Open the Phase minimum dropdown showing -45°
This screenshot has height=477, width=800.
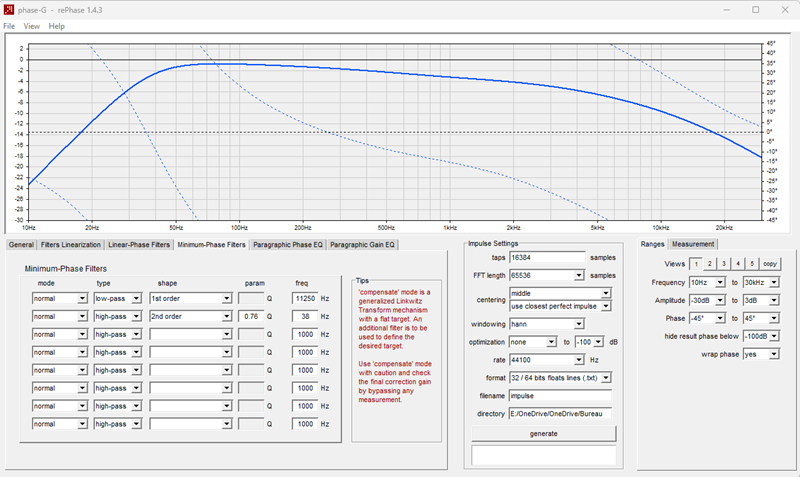(707, 318)
